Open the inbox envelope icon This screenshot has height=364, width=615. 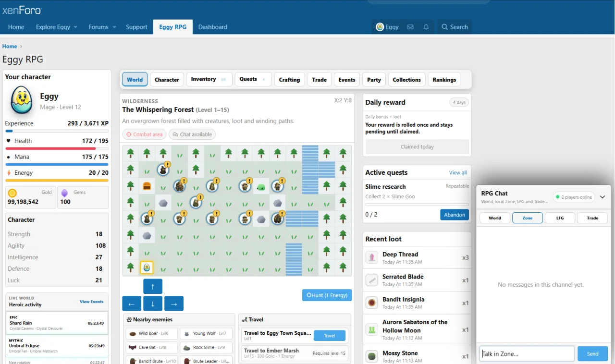click(x=410, y=27)
